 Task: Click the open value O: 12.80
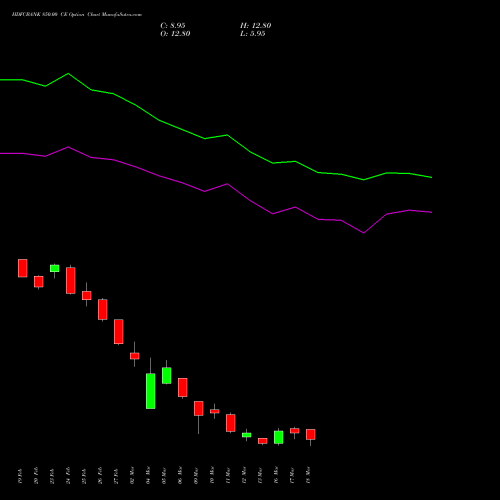(x=175, y=34)
